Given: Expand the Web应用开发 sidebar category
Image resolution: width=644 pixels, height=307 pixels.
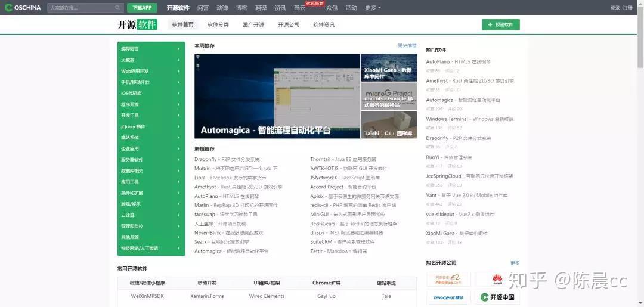Looking at the screenshot, I should click(151, 71).
